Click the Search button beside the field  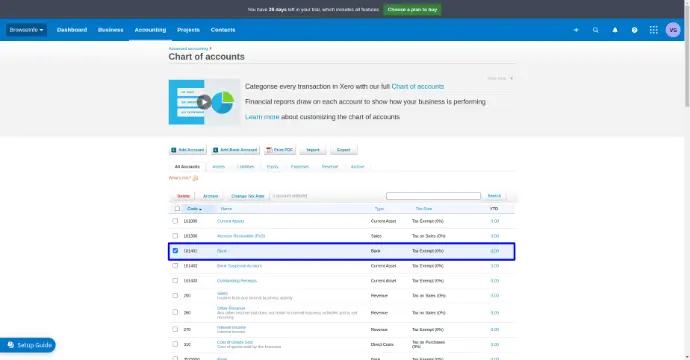pyautogui.click(x=494, y=196)
